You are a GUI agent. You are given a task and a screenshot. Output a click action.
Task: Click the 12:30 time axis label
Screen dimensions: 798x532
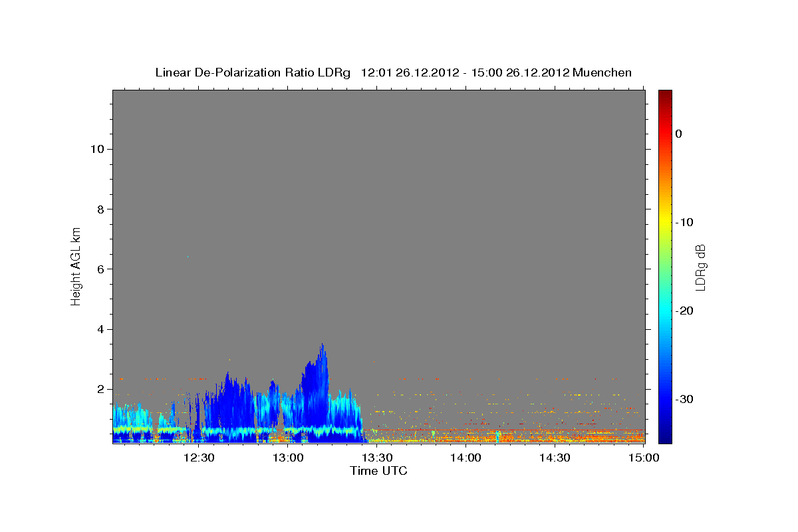[199, 458]
